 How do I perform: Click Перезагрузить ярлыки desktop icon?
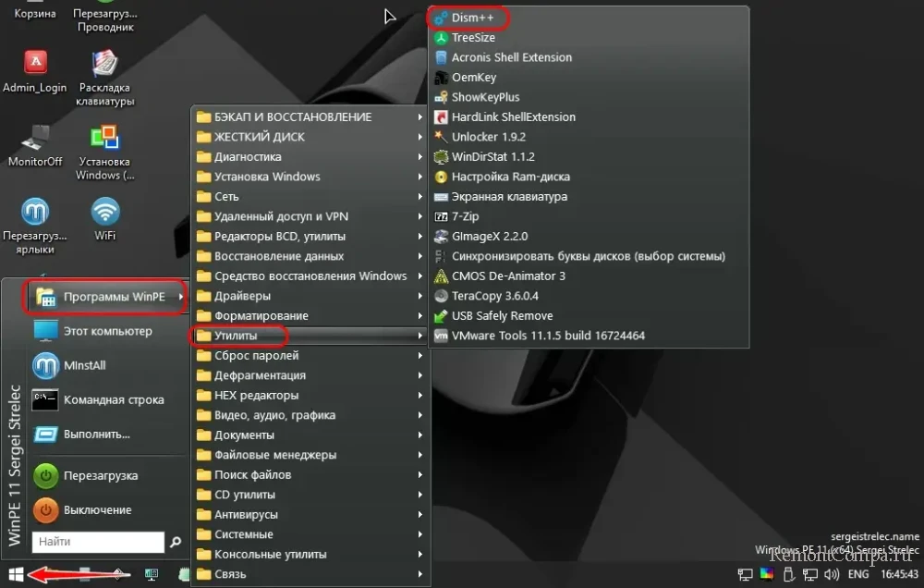35,227
